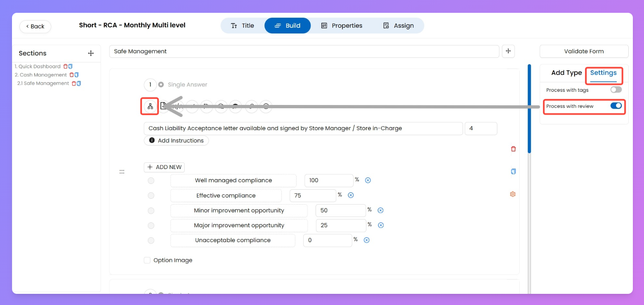Image resolution: width=644 pixels, height=305 pixels.
Task: Click Add Instructions under the question
Action: (x=176, y=141)
